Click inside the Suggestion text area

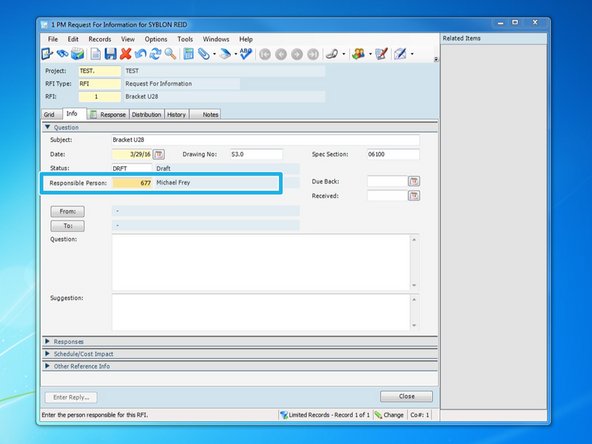point(261,312)
